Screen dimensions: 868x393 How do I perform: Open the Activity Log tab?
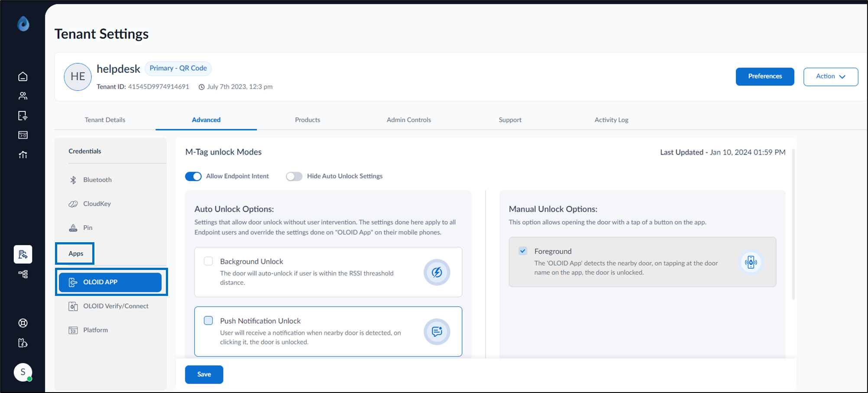coord(611,120)
